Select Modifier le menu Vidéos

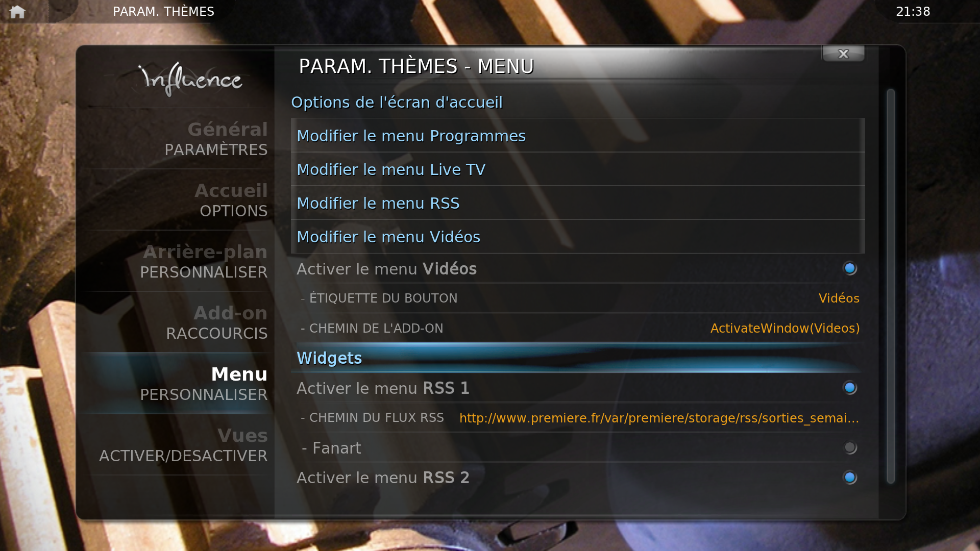[x=578, y=237]
